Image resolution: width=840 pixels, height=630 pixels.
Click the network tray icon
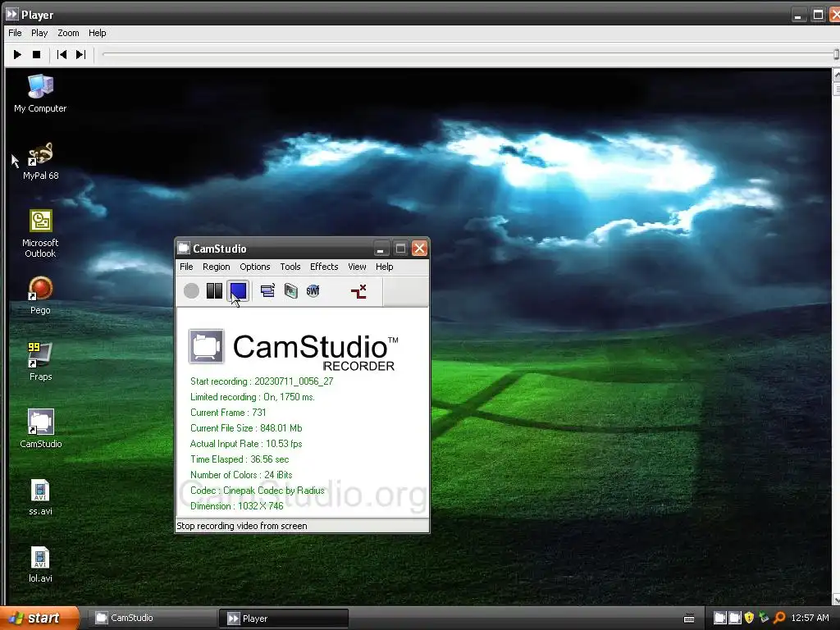tap(764, 618)
